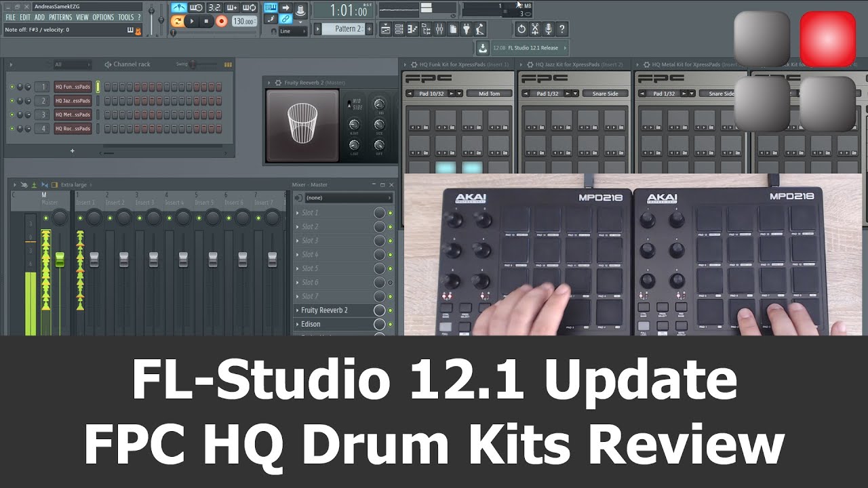Screen dimensions: 868x488
Task: Open the mixer view icon
Action: [x=439, y=29]
